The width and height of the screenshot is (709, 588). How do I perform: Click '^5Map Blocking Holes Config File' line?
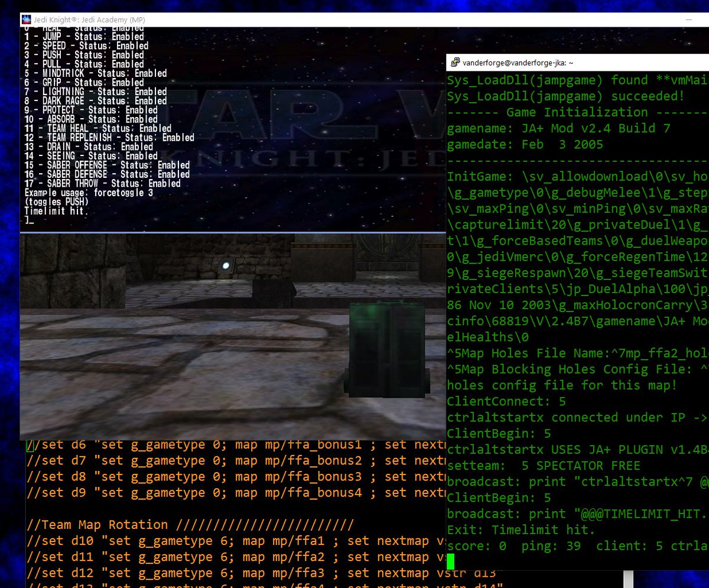coord(577,369)
